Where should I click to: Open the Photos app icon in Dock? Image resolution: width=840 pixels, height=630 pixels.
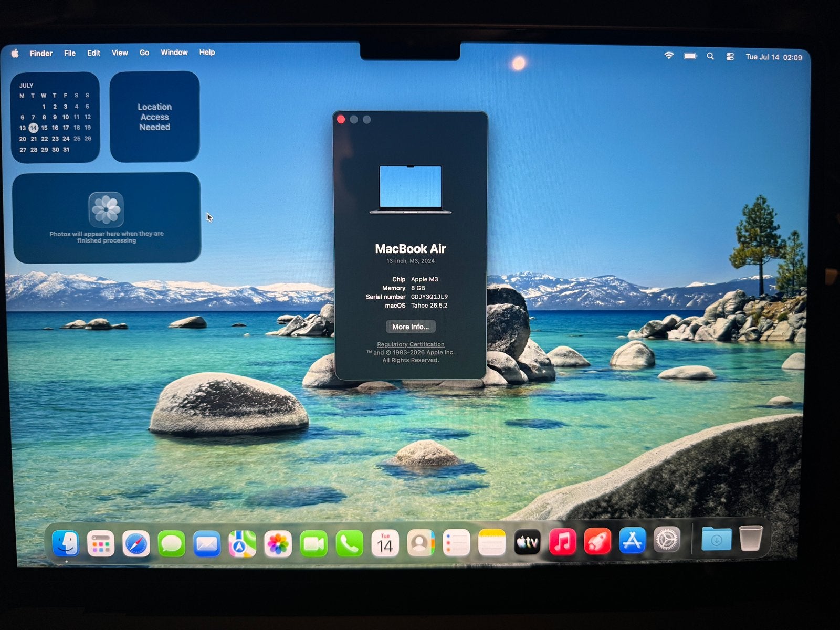tap(278, 543)
